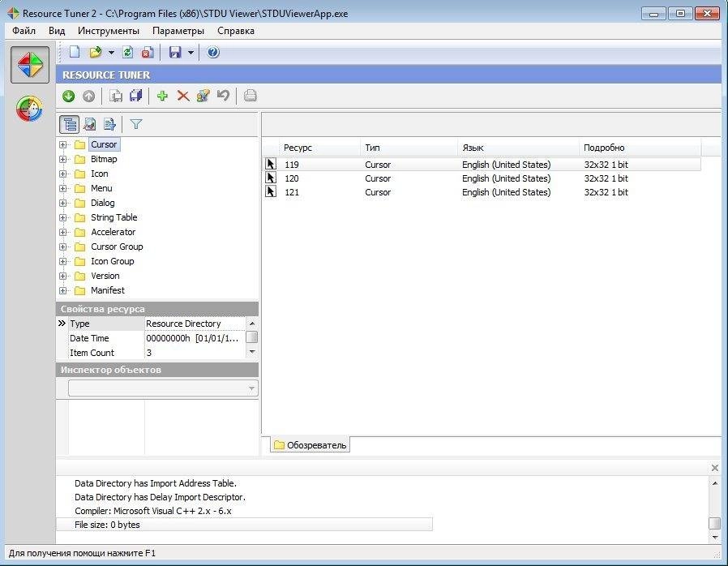Click the Resource editor tools icon

tap(203, 96)
